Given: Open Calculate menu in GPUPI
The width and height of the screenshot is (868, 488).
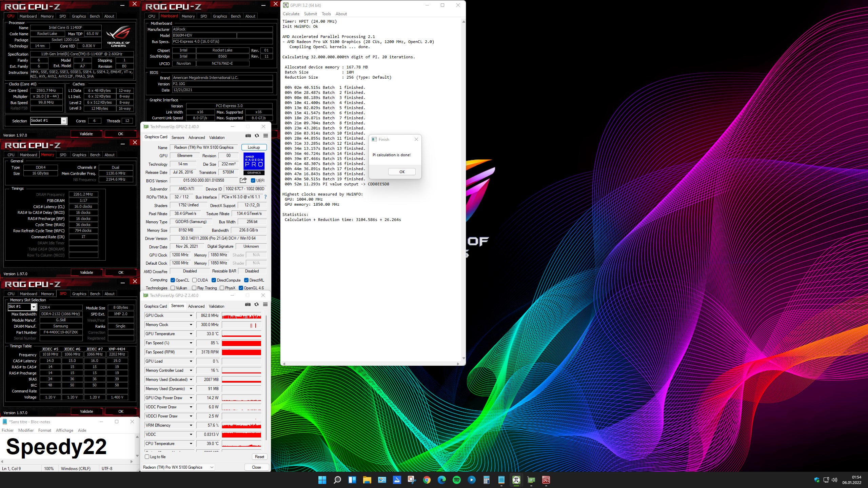Looking at the screenshot, I should [291, 14].
